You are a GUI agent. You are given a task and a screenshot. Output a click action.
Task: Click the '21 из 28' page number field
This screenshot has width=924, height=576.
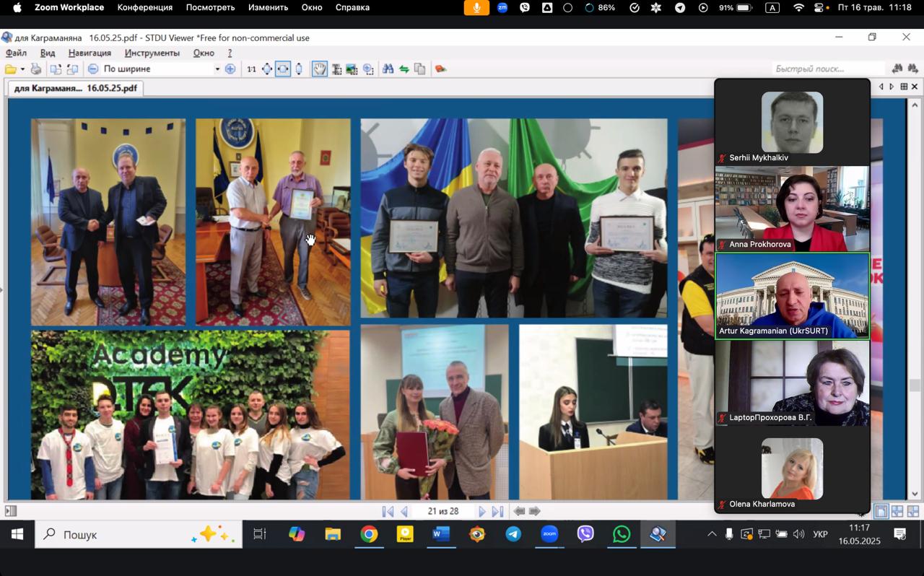(443, 511)
